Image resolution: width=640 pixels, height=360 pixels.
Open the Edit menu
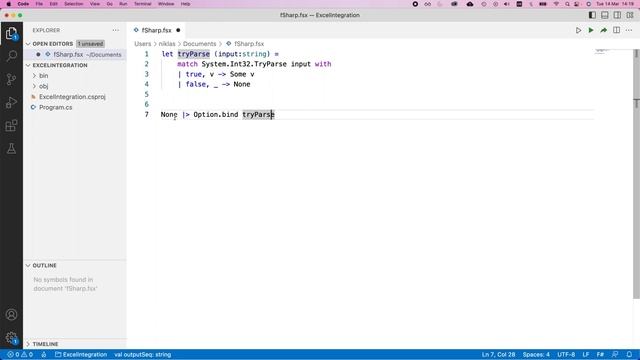coord(53,4)
